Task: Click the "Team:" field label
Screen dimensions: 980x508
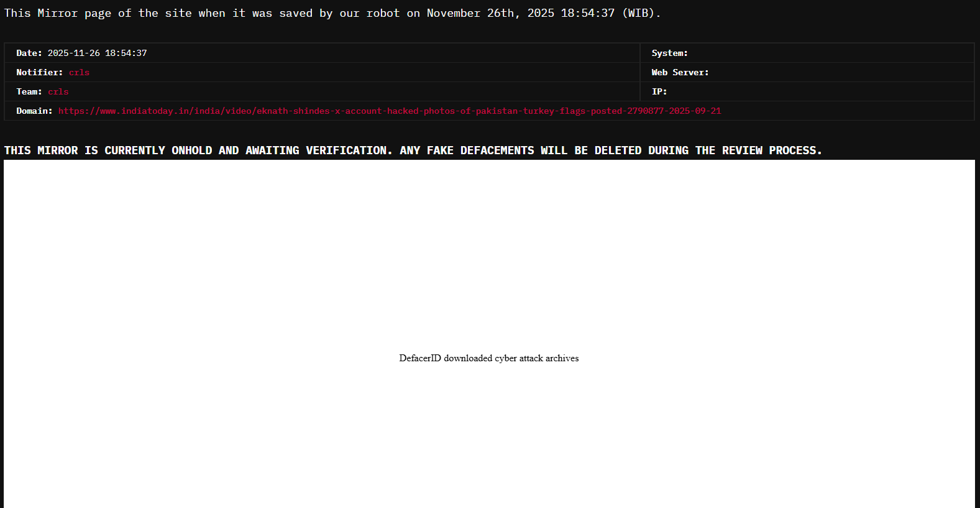Action: (29, 92)
